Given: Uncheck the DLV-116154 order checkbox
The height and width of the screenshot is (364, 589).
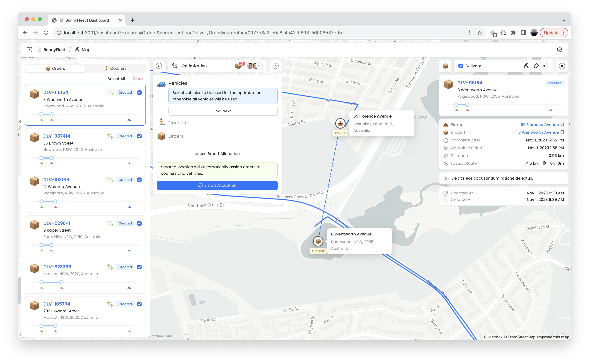Looking at the screenshot, I should tap(139, 92).
